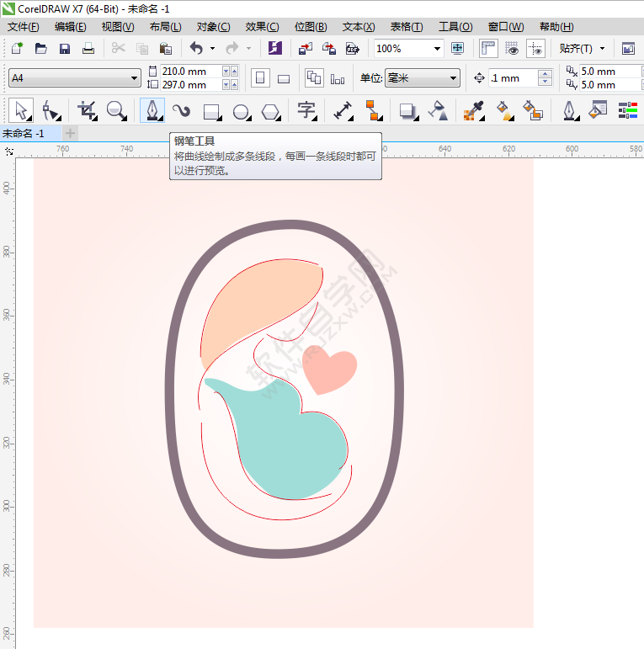The height and width of the screenshot is (649, 644).
Task: Open the 效果(C) menu
Action: click(262, 27)
